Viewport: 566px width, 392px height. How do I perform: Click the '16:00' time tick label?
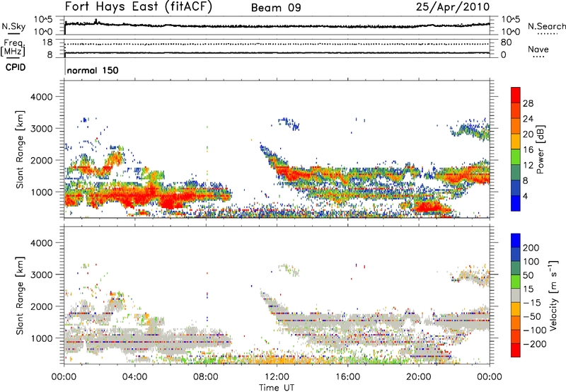[347, 377]
